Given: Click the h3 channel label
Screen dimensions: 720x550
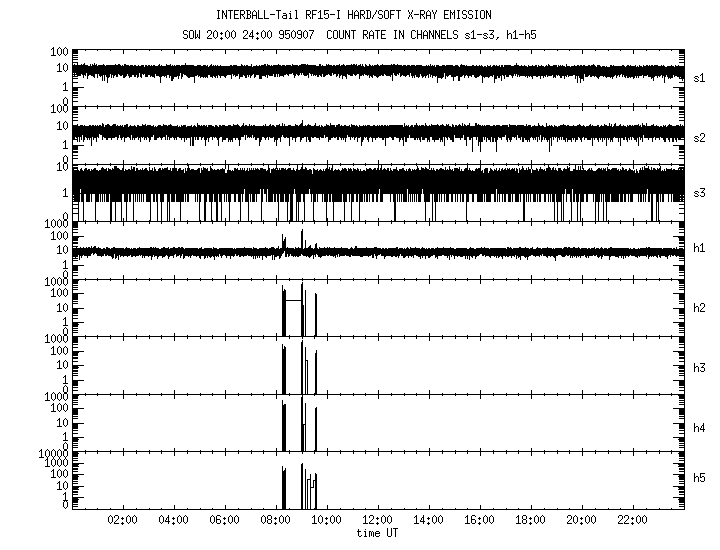Looking at the screenshot, I should pyautogui.click(x=700, y=367).
